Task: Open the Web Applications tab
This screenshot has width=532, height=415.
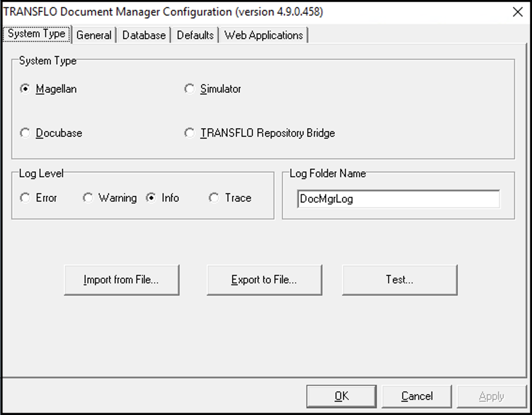Action: [x=264, y=35]
